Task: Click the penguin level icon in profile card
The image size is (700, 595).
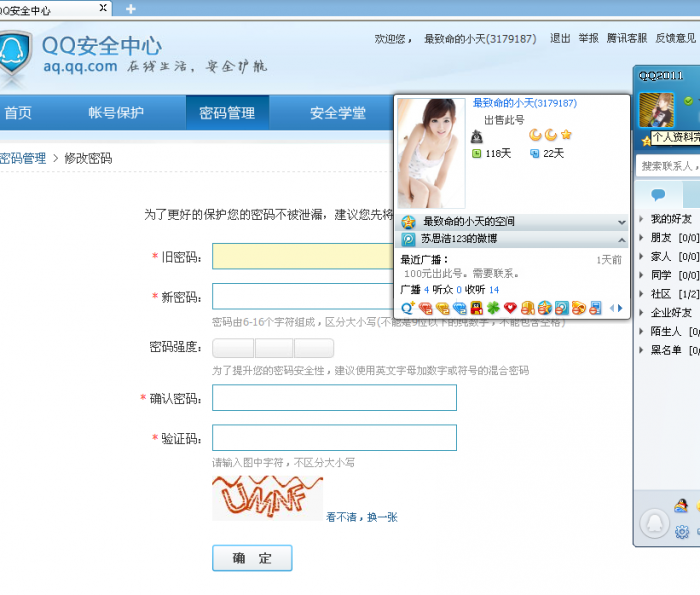Action: (x=477, y=136)
